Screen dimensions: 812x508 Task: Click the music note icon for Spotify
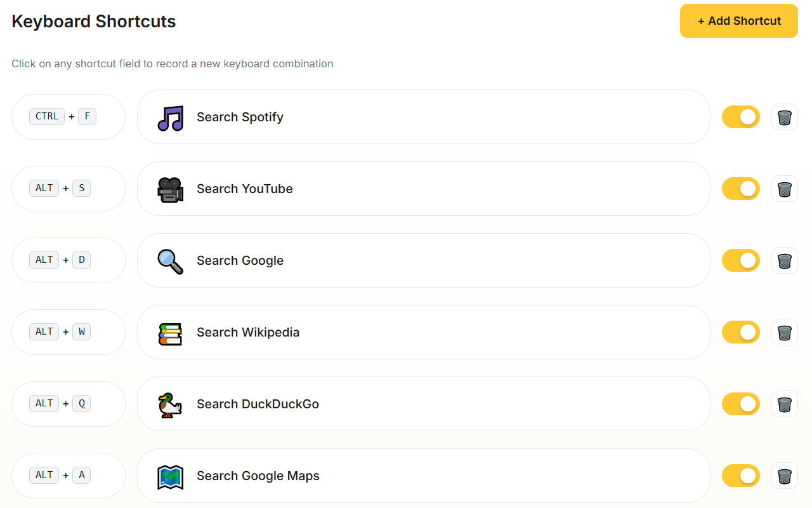coord(170,117)
